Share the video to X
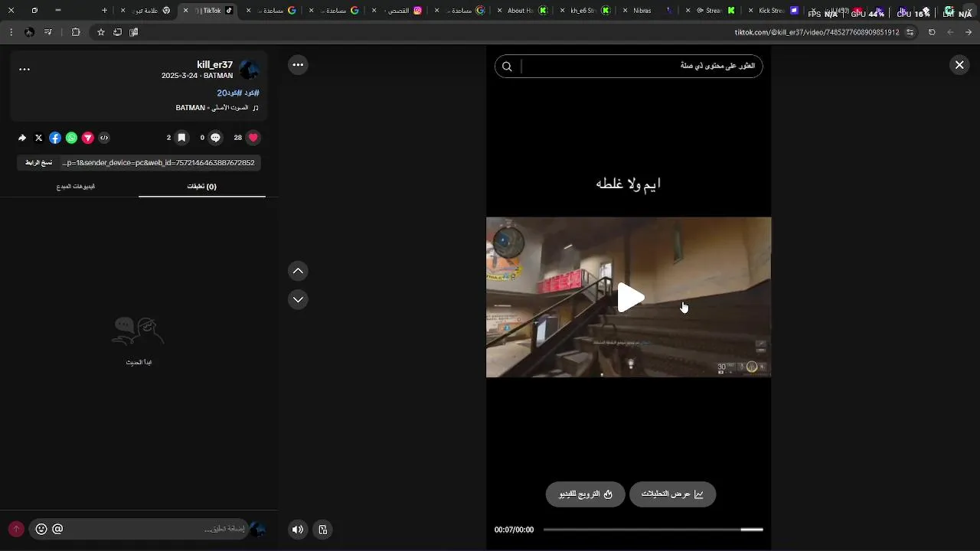 click(x=39, y=138)
